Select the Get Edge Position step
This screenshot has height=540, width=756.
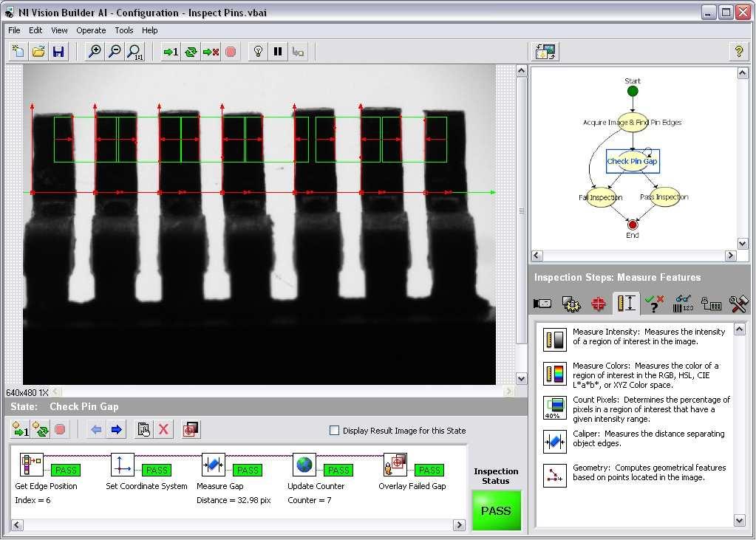[x=31, y=465]
